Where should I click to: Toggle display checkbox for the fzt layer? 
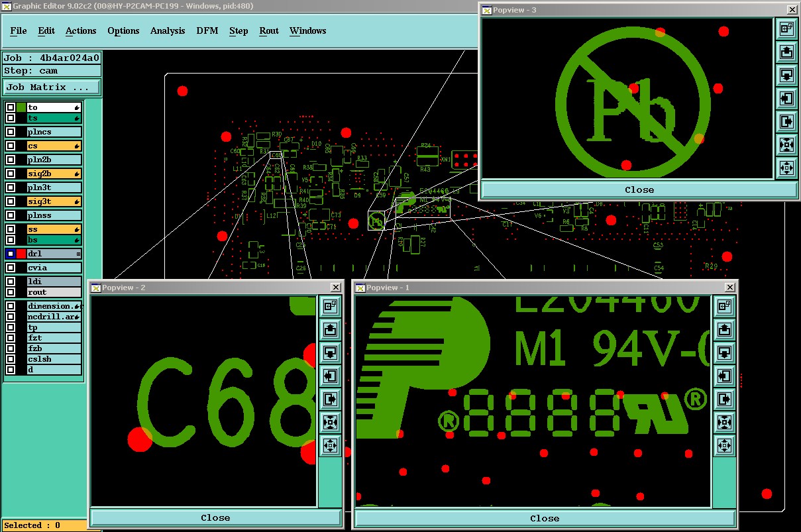pos(11,338)
